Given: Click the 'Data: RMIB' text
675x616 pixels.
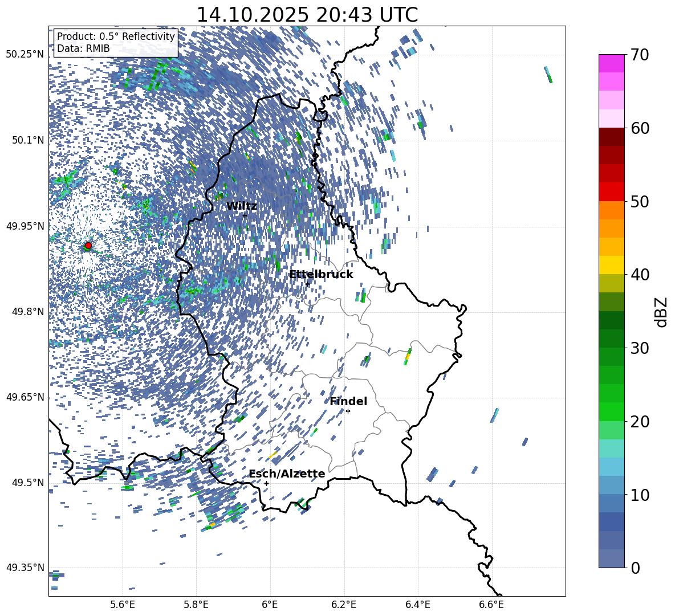Looking at the screenshot, I should point(83,48).
